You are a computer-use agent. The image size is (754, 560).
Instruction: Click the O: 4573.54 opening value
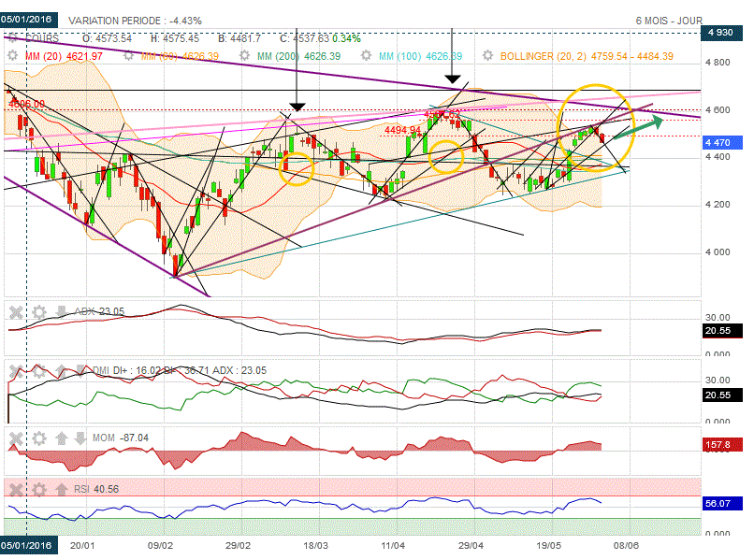pyautogui.click(x=107, y=38)
